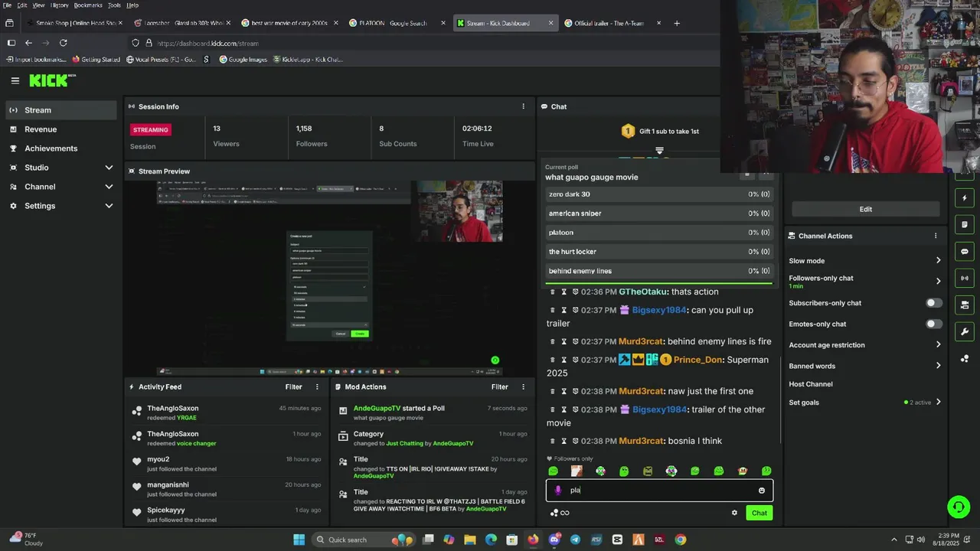Viewport: 980px width, 551px height.
Task: Open Session Info three-dot options
Action: (x=524, y=106)
